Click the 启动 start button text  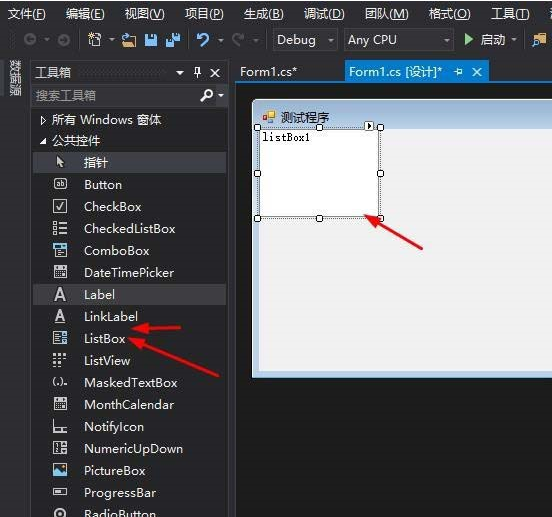pos(493,39)
